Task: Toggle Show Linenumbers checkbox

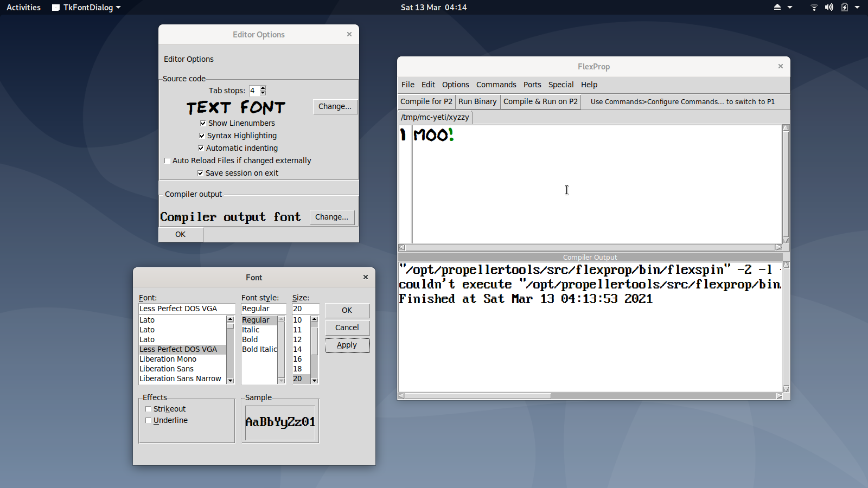Action: pos(203,124)
